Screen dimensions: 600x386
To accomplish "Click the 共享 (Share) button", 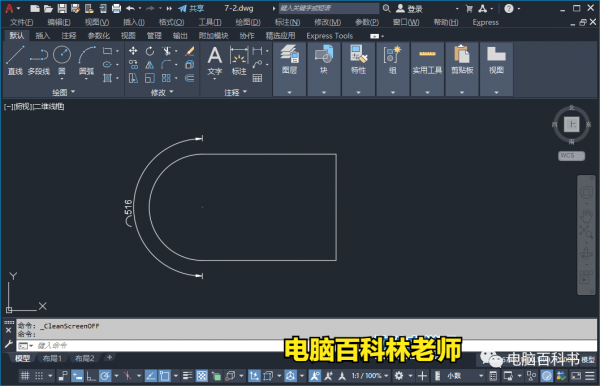I will click(x=191, y=8).
